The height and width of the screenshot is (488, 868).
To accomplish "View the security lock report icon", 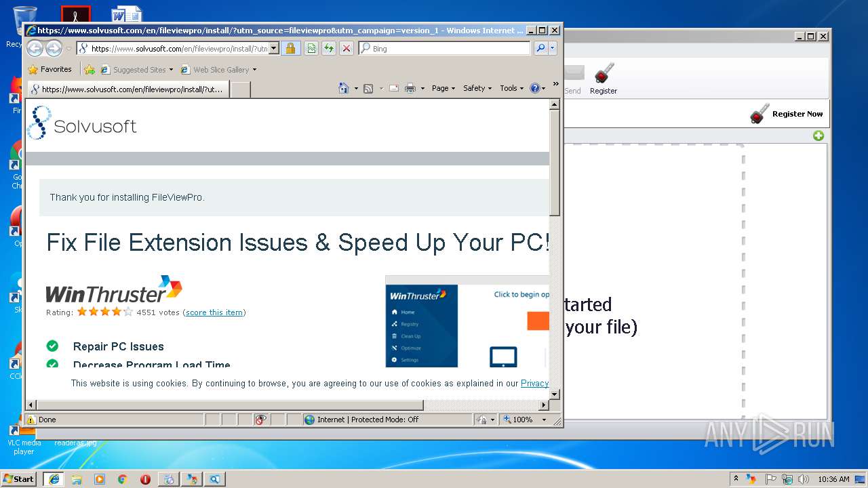I will tap(290, 48).
